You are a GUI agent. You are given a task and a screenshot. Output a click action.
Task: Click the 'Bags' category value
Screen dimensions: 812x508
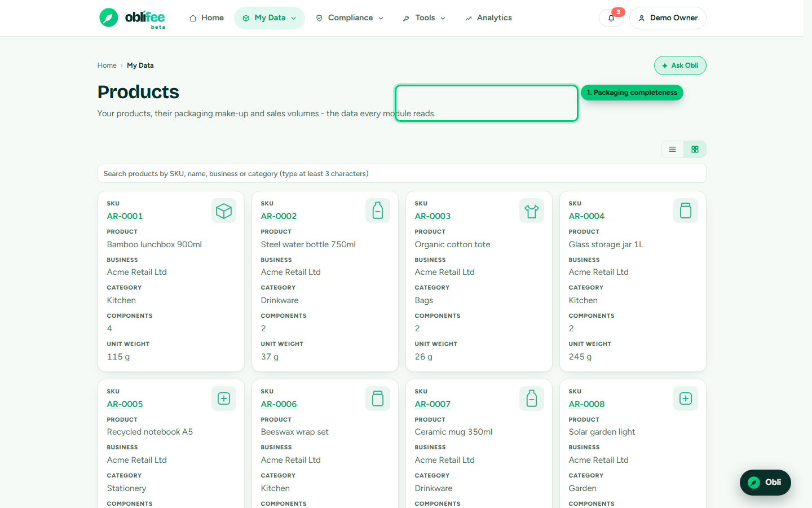coord(424,300)
